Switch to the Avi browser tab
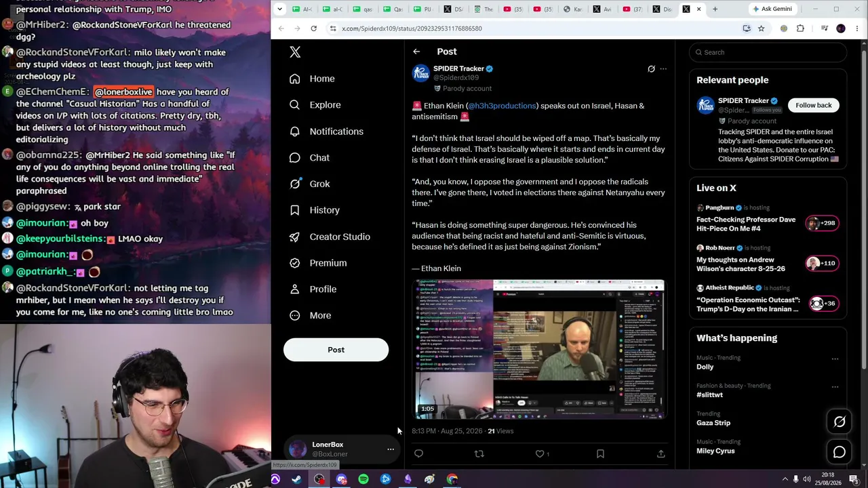The height and width of the screenshot is (488, 868). point(601,9)
